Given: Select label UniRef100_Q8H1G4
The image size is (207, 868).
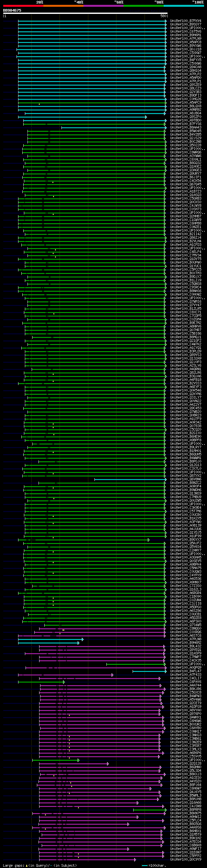Looking at the screenshot, I should click(185, 71).
